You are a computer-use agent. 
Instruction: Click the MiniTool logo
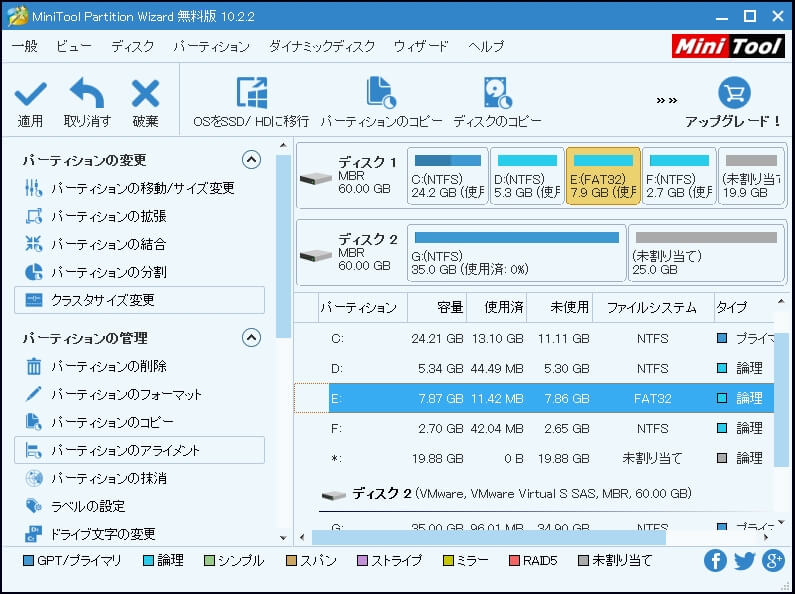(x=728, y=47)
